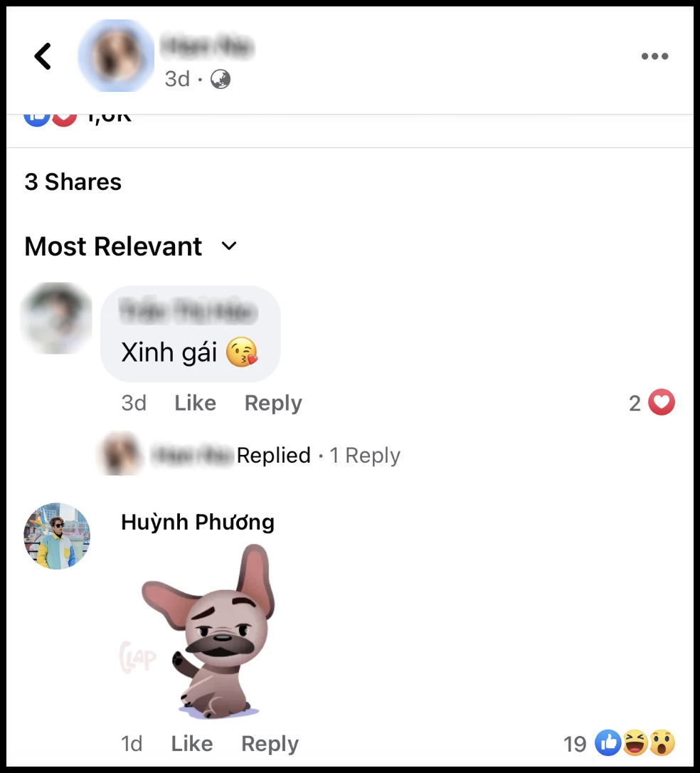Screen dimensions: 700x773
Task: Like the Xinh gái comment
Action: [x=195, y=403]
